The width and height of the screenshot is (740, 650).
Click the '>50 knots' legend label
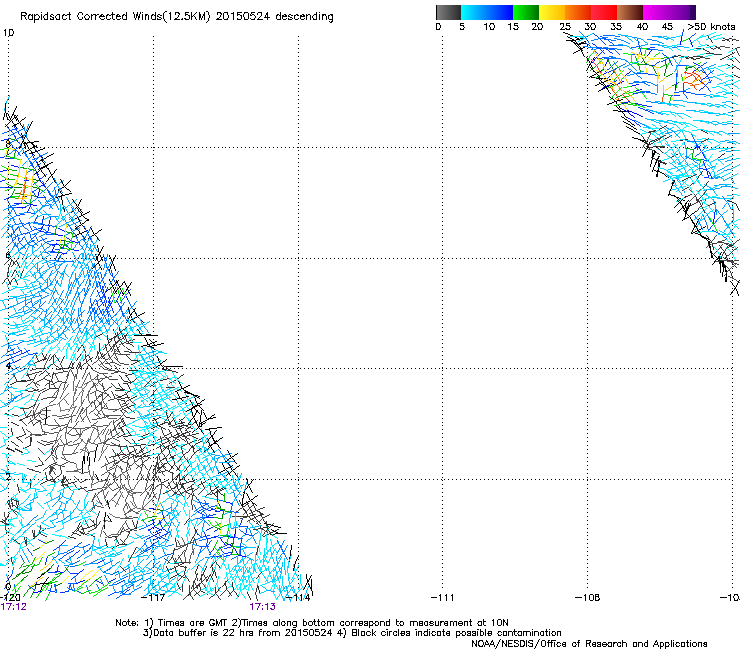coord(711,27)
